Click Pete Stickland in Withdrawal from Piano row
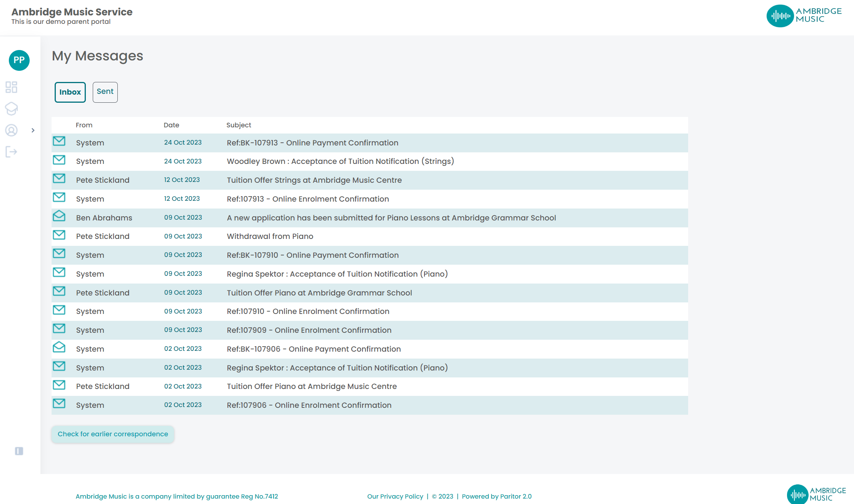 pyautogui.click(x=103, y=237)
